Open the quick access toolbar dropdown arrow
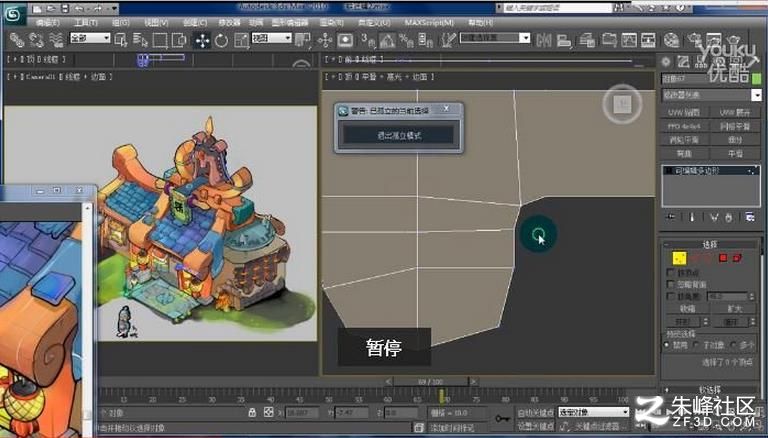Image resolution: width=768 pixels, height=438 pixels. [115, 8]
